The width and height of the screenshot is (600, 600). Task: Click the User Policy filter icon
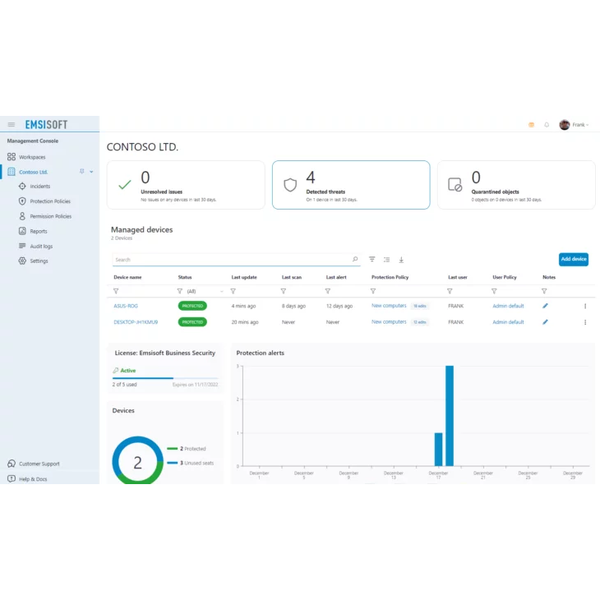click(494, 291)
